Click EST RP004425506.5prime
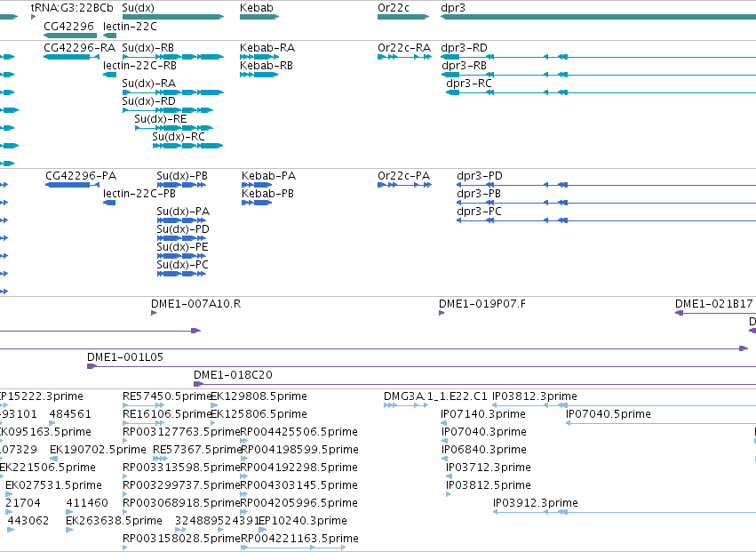 298,432
